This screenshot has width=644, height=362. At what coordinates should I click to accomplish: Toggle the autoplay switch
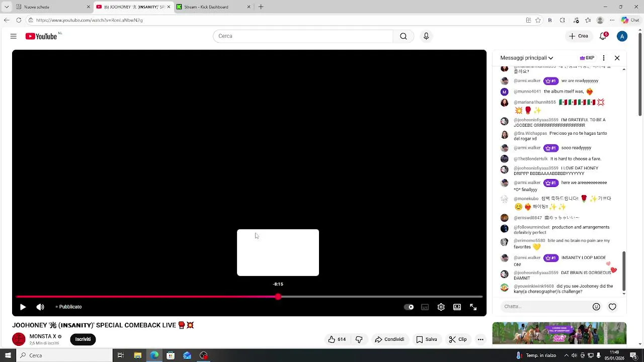(x=409, y=307)
